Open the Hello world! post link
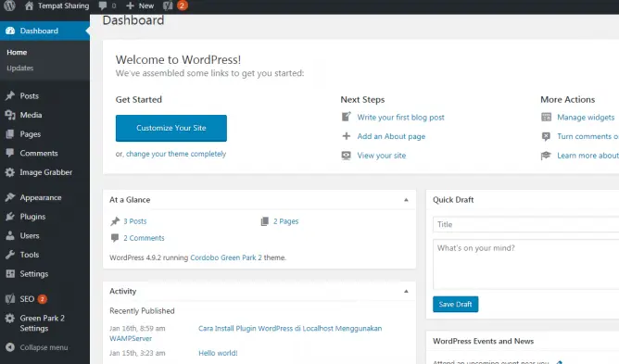Screen dimensions: 619x364 tap(218, 353)
